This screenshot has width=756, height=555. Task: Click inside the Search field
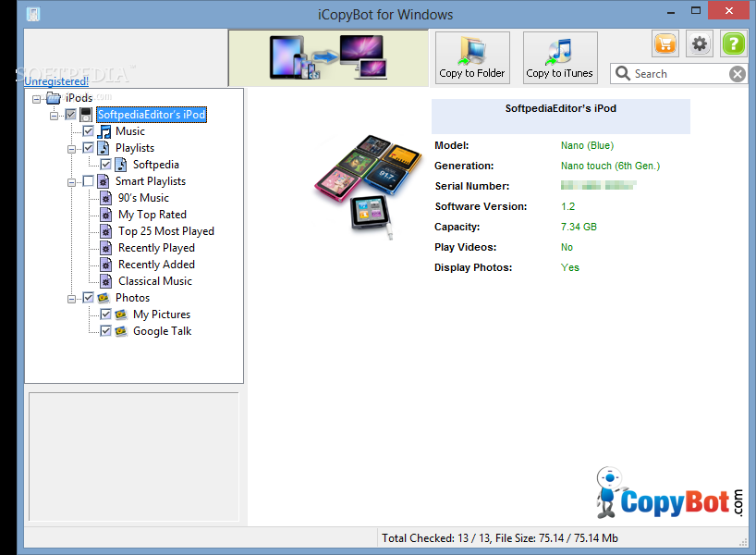pyautogui.click(x=665, y=73)
